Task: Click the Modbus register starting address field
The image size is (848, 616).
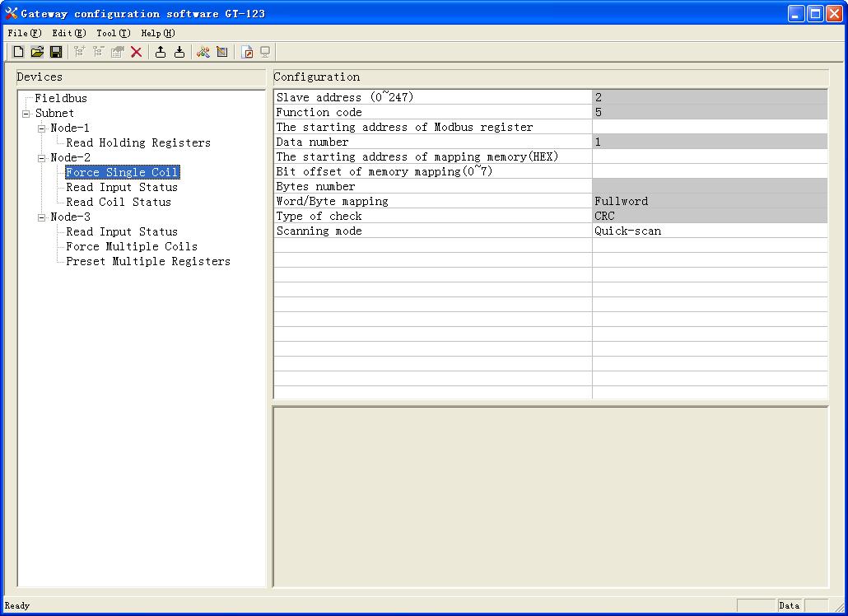Action: point(709,128)
